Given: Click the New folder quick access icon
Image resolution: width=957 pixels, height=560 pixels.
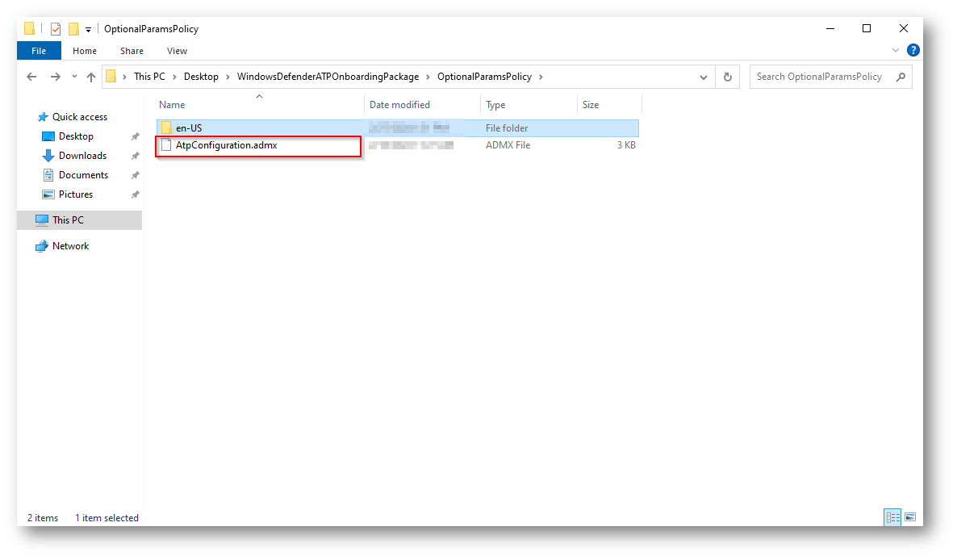Looking at the screenshot, I should coord(74,29).
